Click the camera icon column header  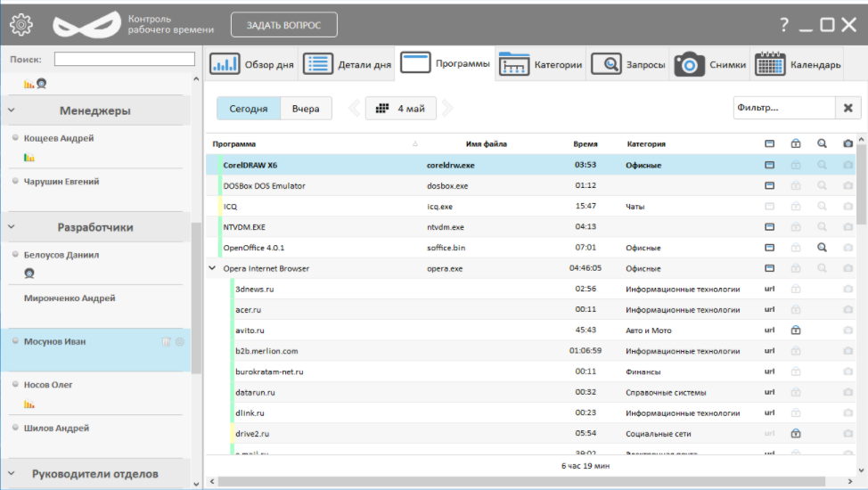(x=848, y=143)
